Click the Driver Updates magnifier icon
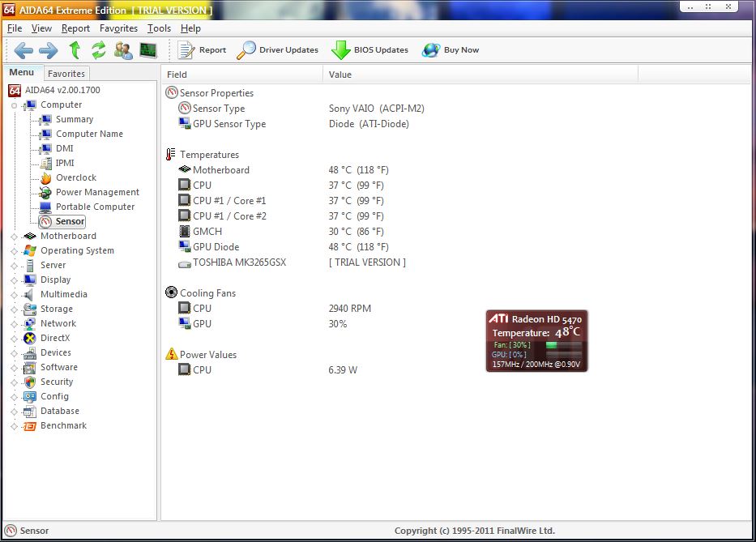 (246, 50)
